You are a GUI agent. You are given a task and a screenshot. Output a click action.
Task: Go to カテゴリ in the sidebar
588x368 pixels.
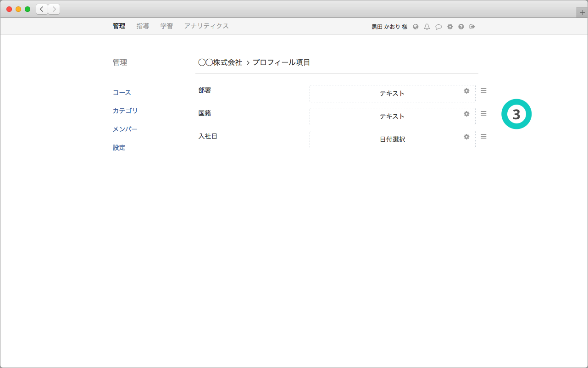125,111
